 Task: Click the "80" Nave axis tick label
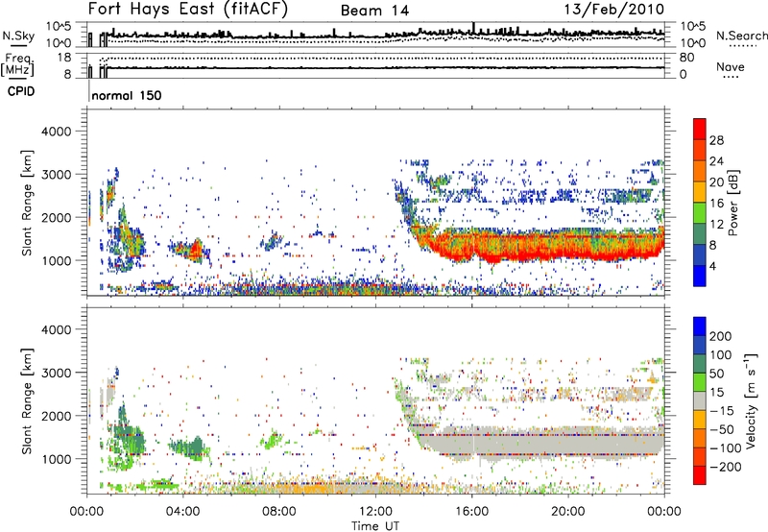point(687,58)
